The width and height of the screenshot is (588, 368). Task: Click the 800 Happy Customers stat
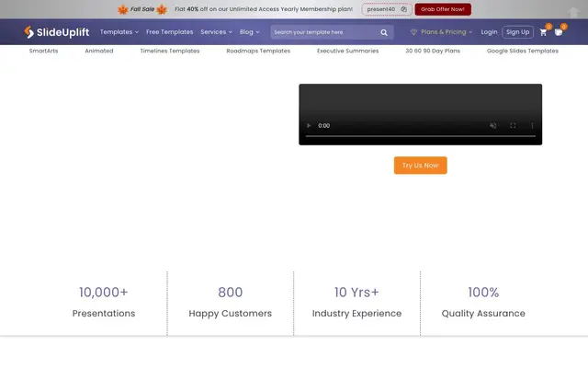coord(231,303)
